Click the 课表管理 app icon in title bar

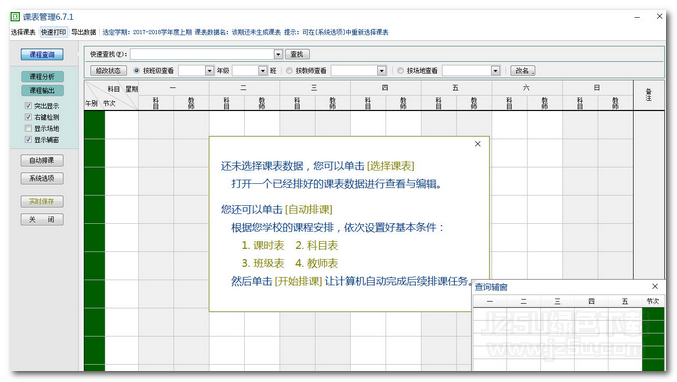tap(15, 17)
